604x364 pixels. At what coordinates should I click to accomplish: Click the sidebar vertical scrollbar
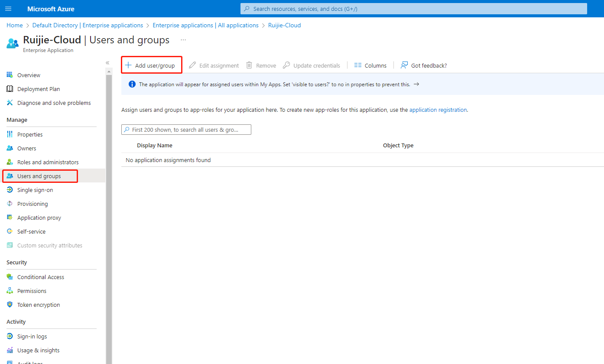[x=109, y=217]
